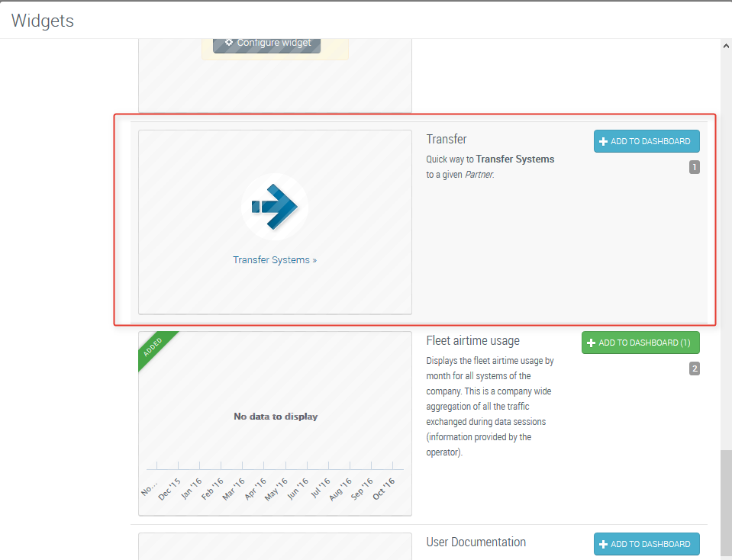Viewport: 732px width, 560px height.
Task: Click plus icon on Transfer's Add to Dashboard
Action: tap(603, 141)
